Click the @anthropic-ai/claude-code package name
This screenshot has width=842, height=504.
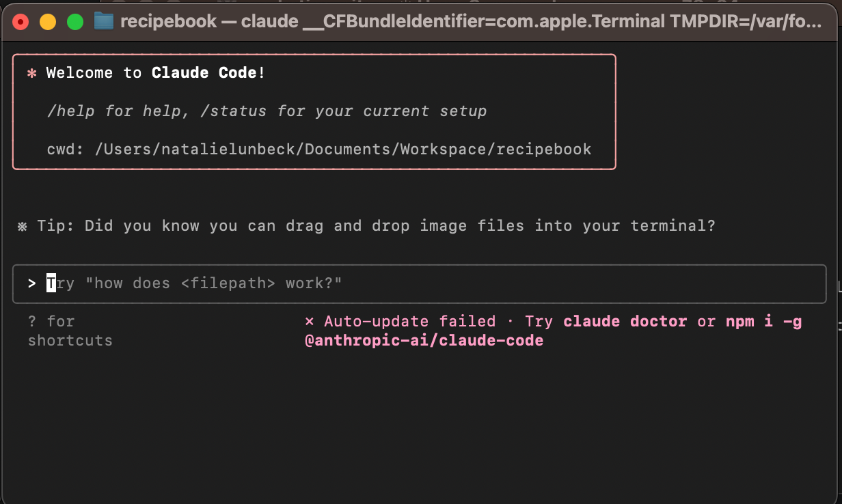424,340
